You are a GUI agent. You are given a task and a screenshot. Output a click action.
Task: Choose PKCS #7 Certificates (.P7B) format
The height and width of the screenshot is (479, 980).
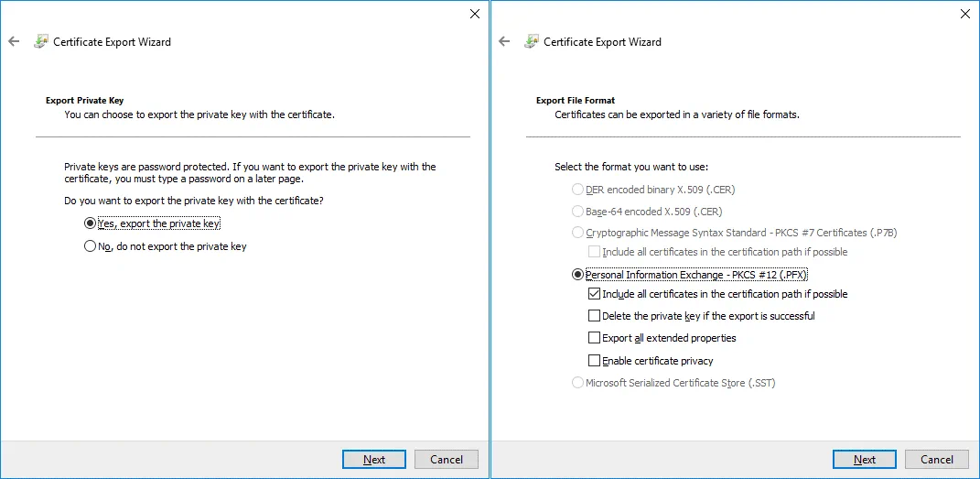pyautogui.click(x=577, y=233)
